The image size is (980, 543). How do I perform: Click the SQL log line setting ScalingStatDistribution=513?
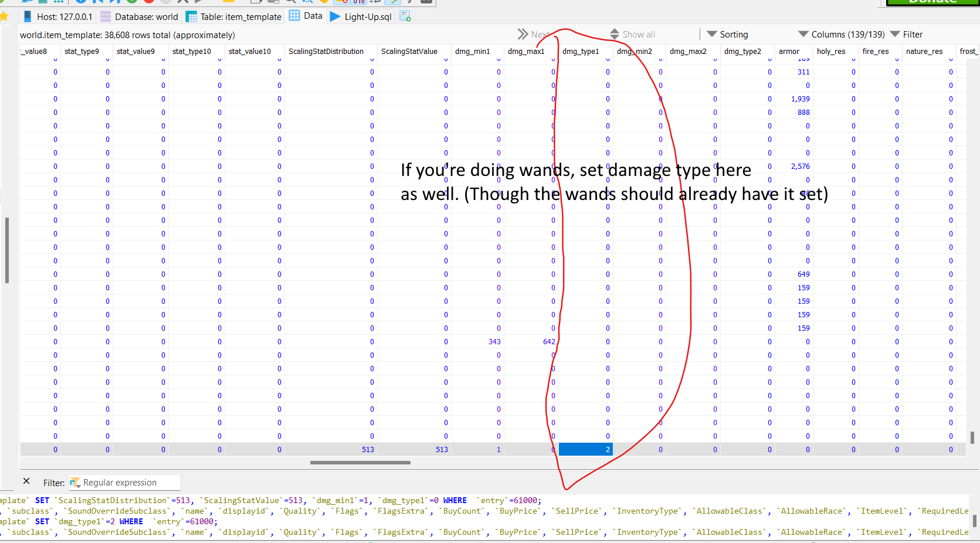coord(271,501)
